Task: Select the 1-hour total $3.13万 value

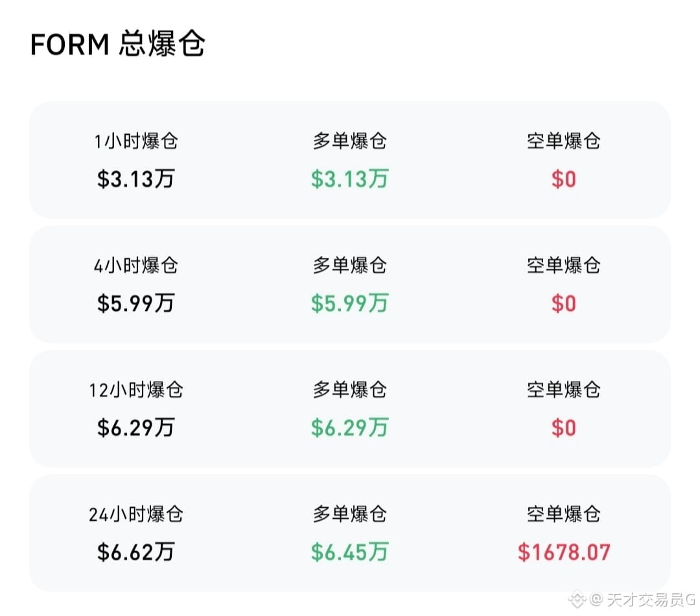Action: (135, 178)
